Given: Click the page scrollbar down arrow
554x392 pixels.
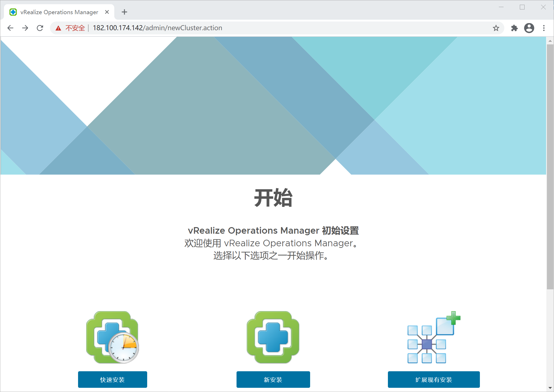Looking at the screenshot, I should [x=550, y=388].
